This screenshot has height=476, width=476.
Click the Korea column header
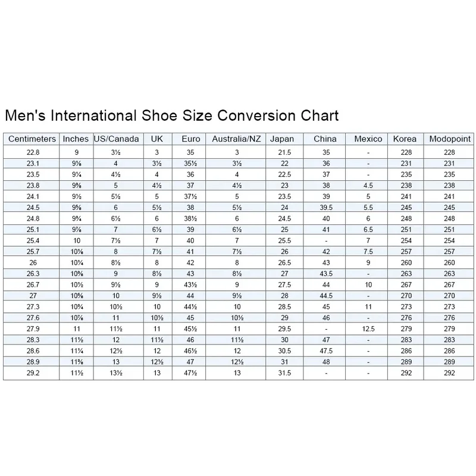pyautogui.click(x=405, y=139)
